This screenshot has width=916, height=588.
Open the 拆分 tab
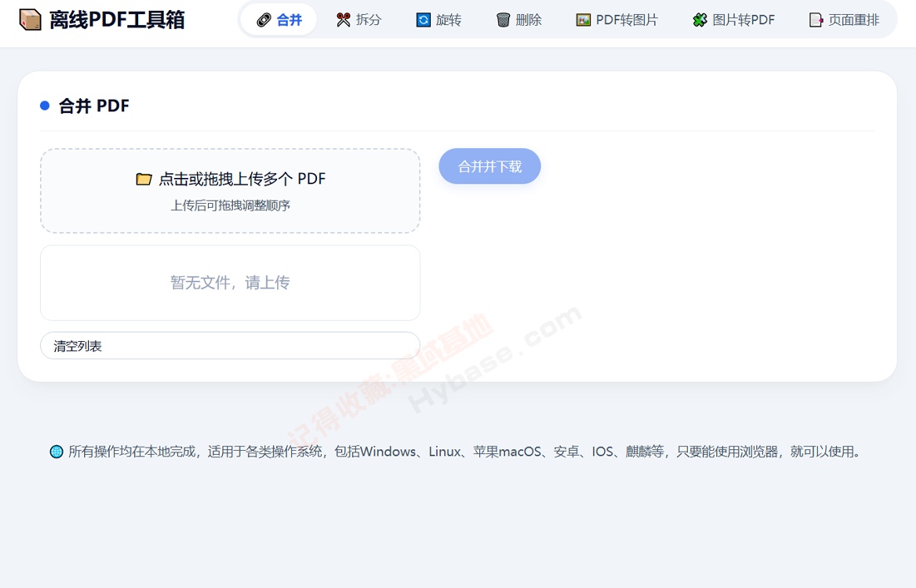coord(359,20)
